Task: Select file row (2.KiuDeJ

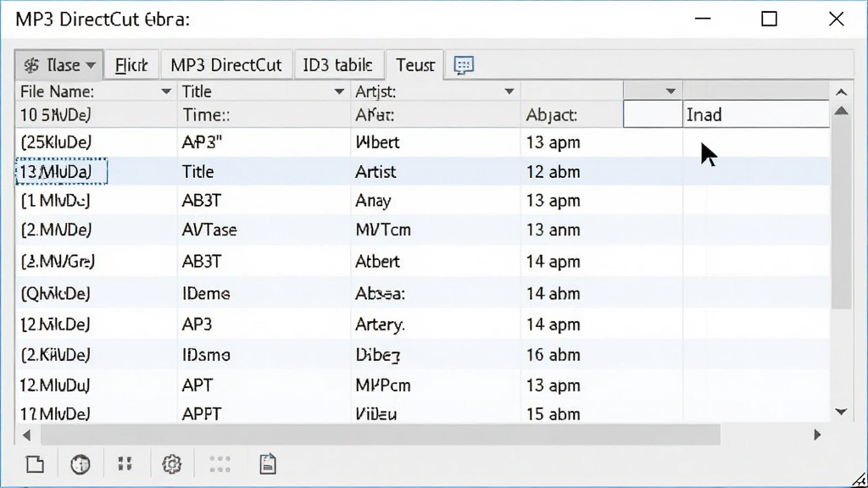Action: click(x=422, y=354)
